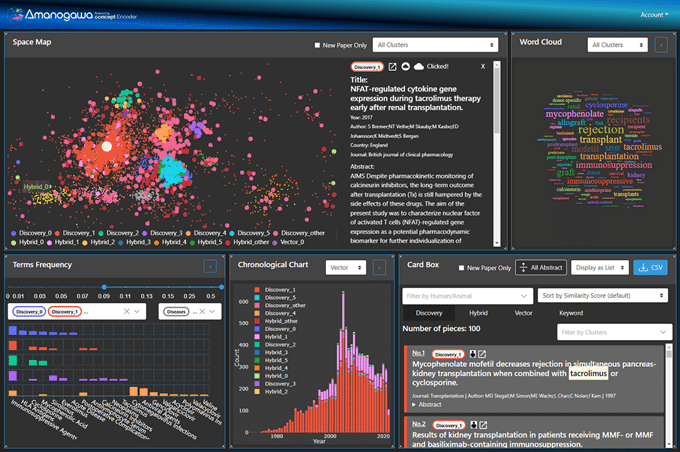Open external link icon on card No.2
Viewport: 680px width, 452px height.
pos(483,425)
